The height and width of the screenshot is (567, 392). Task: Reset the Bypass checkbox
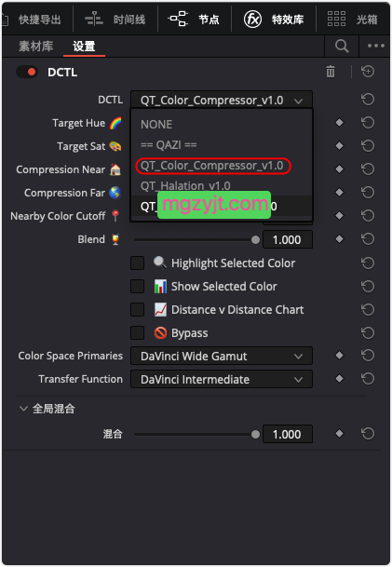tap(368, 332)
